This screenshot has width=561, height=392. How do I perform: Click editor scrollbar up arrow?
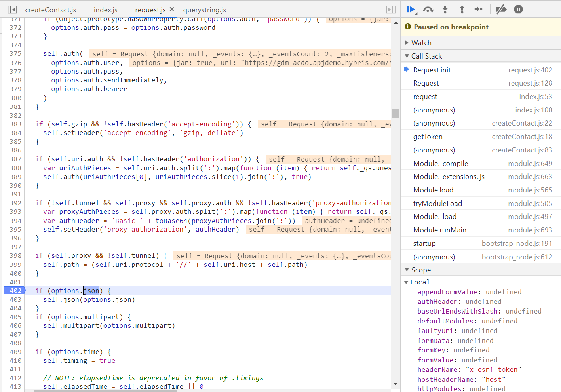tap(396, 23)
